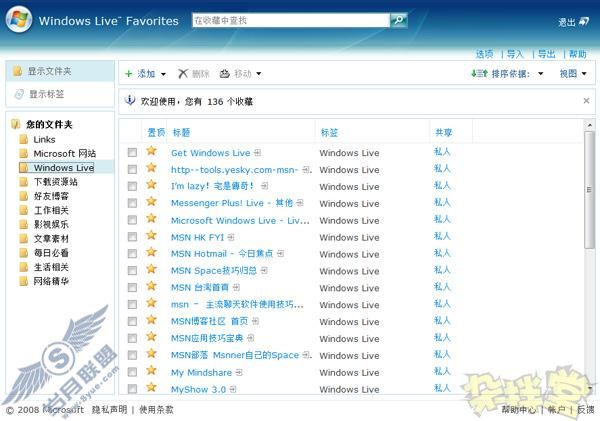
Task: Check the box for MSN Hotmail
Action: pos(132,254)
